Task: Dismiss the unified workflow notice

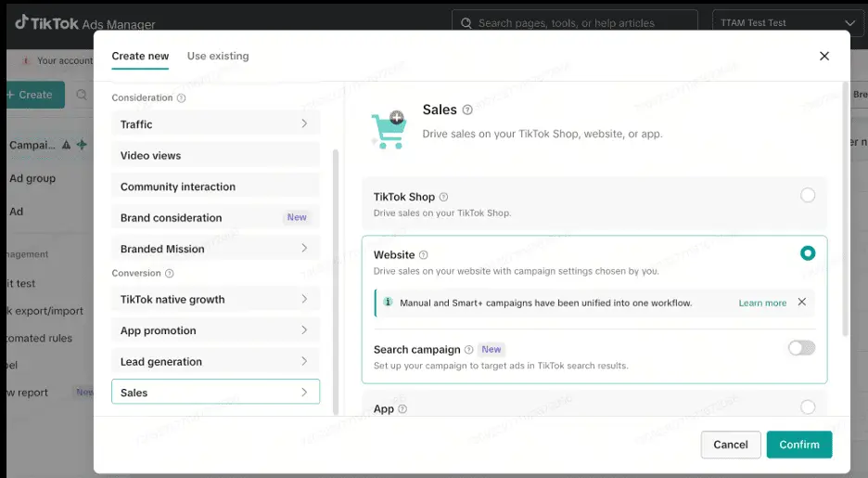Action: [801, 302]
